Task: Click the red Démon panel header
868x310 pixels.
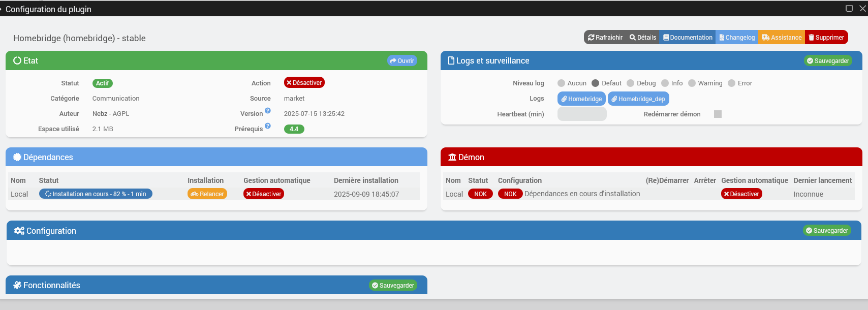Action: [x=652, y=157]
